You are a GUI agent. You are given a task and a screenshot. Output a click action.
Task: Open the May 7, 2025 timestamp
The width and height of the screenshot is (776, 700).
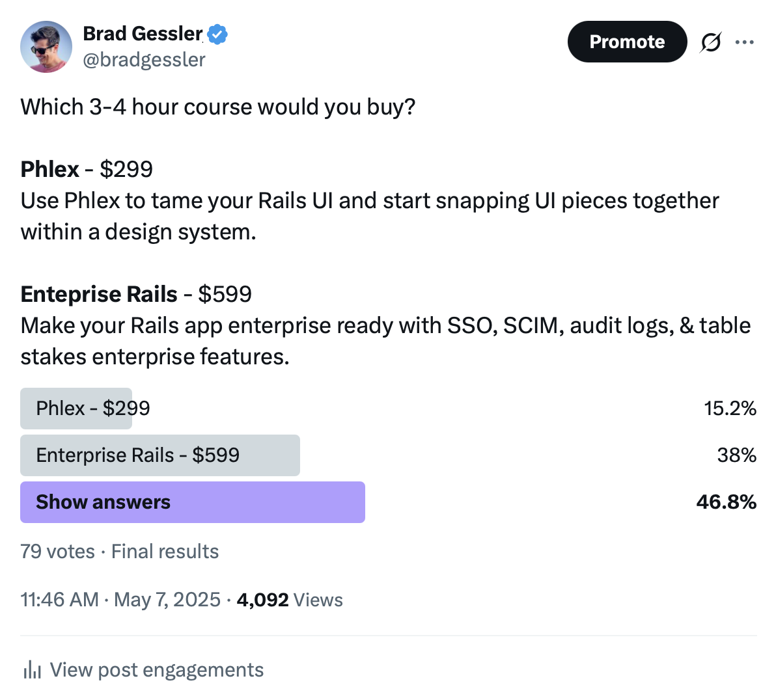[x=167, y=599]
